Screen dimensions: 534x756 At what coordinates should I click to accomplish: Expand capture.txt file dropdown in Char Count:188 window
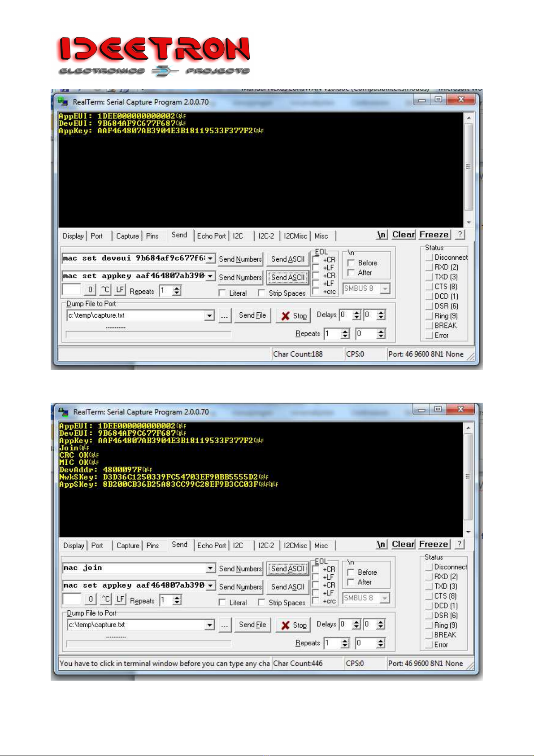point(209,316)
